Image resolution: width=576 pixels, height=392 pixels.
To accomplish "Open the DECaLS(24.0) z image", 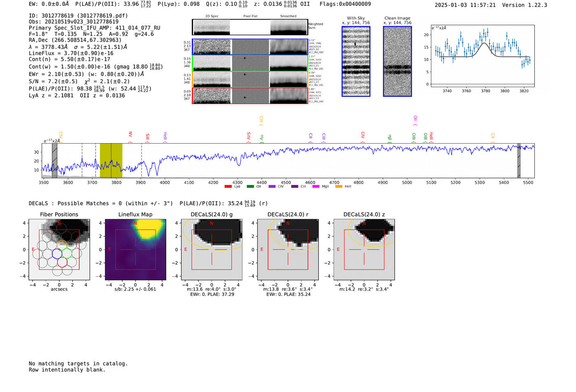I will tap(364, 249).
